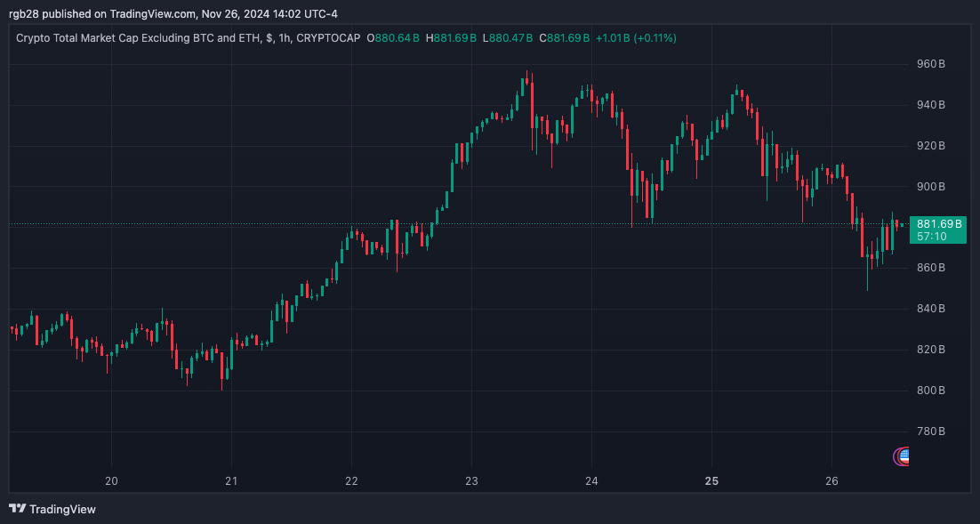Click the CRYPTOCAP source label
Image resolution: width=980 pixels, height=524 pixels.
point(328,38)
